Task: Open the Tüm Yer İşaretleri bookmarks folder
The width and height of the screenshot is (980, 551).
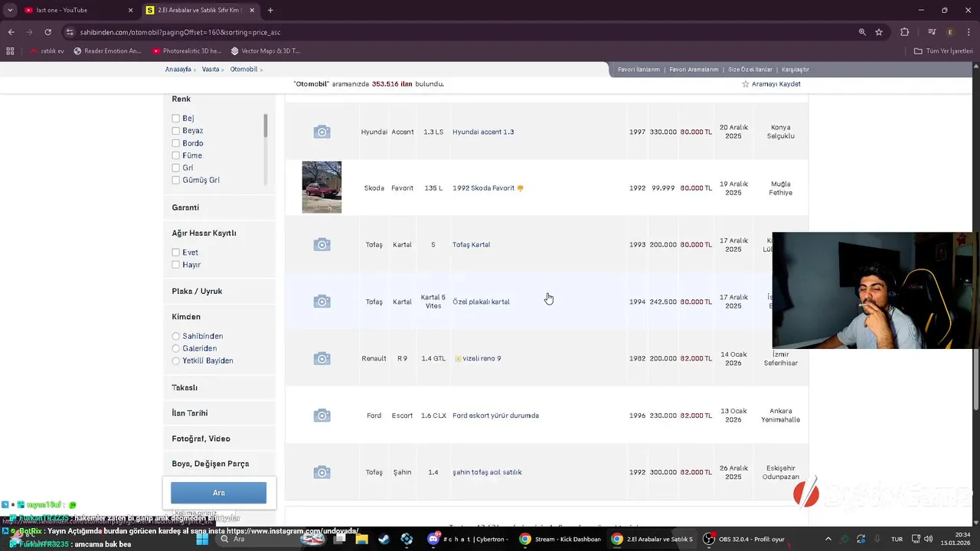Action: (x=943, y=51)
